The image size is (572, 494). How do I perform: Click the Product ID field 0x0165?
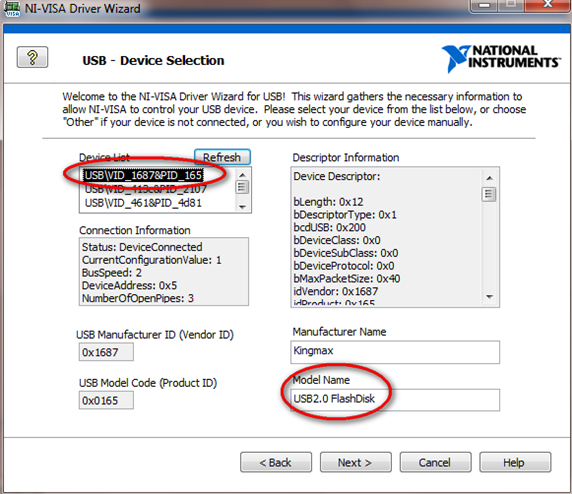(106, 400)
